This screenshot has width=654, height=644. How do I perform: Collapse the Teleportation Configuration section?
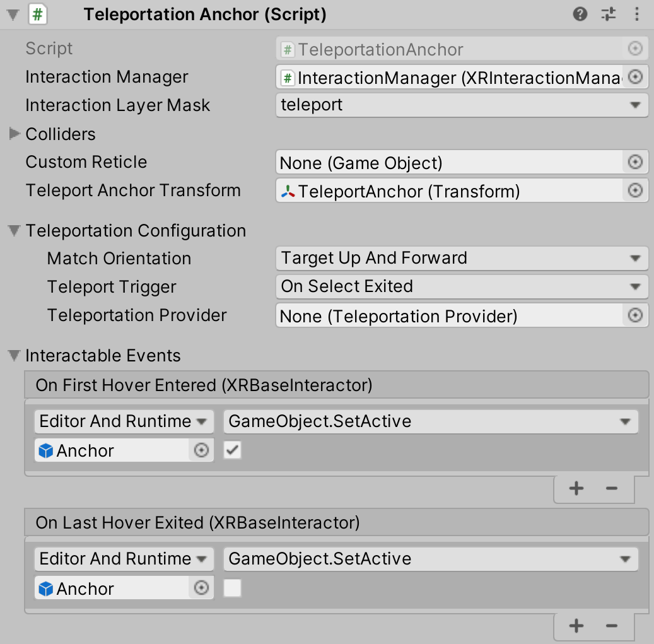[x=15, y=231]
